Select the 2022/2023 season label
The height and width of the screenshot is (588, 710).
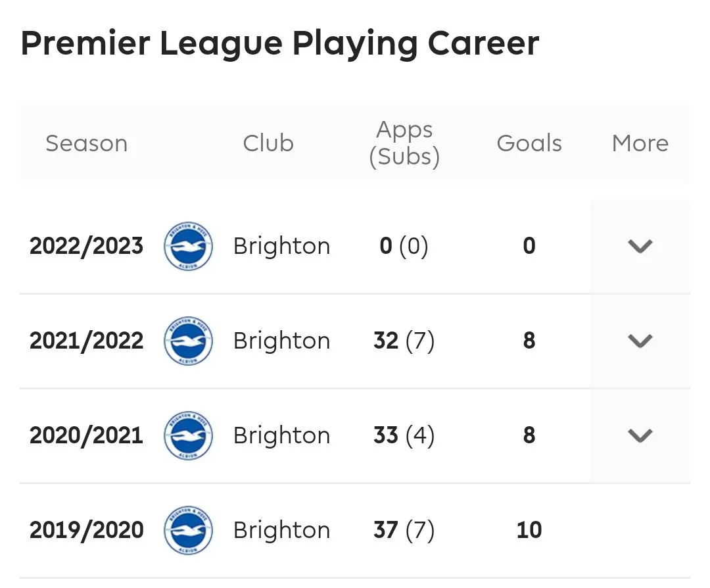(x=86, y=247)
